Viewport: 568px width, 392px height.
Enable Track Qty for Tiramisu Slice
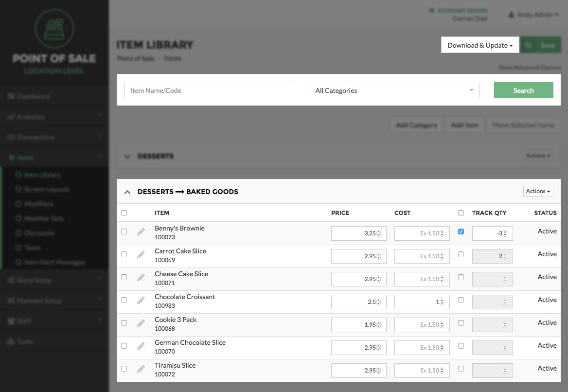461,369
